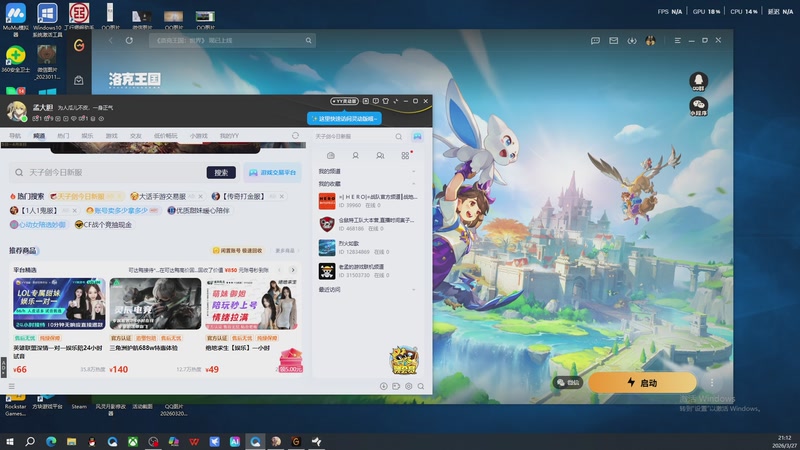This screenshot has width=800, height=450.
Task: Click the WeChat mini-program icon in launcher
Action: coord(698,106)
